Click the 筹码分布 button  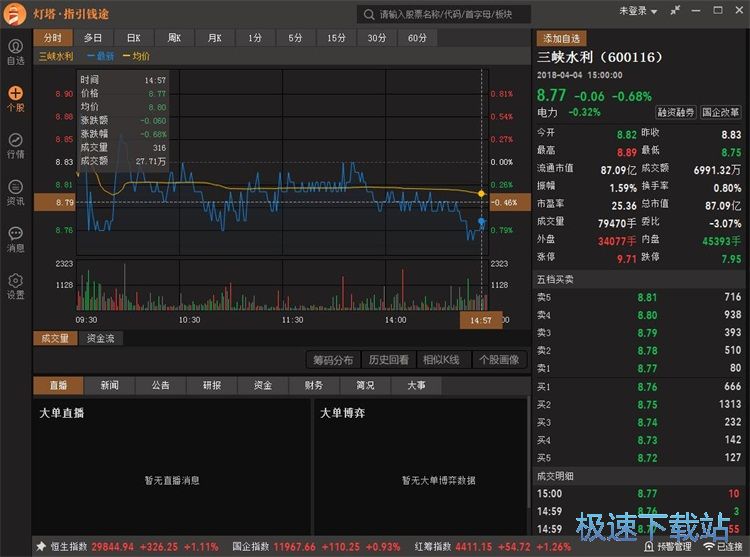click(333, 360)
